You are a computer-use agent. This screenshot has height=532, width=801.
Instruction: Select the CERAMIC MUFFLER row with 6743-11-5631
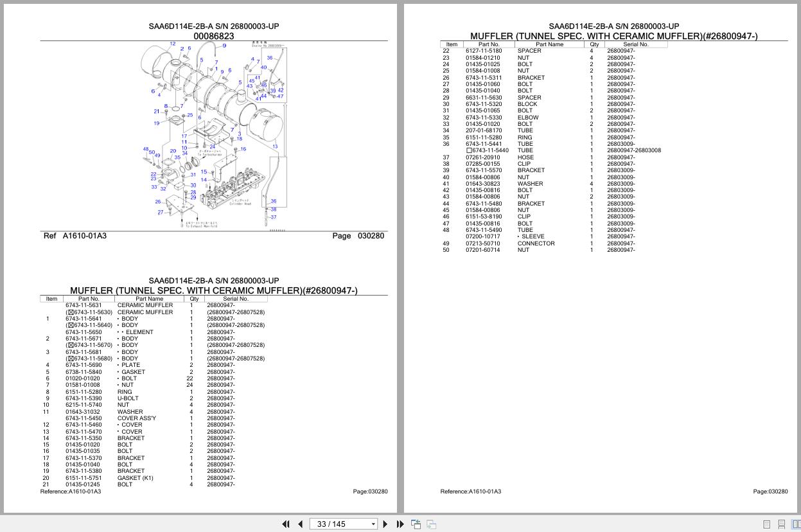pos(154,305)
